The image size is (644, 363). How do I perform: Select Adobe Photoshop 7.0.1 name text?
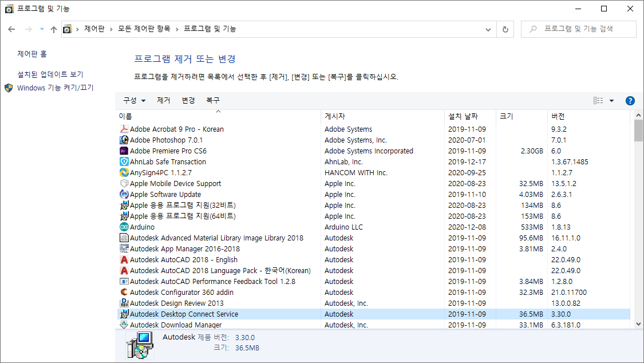167,140
